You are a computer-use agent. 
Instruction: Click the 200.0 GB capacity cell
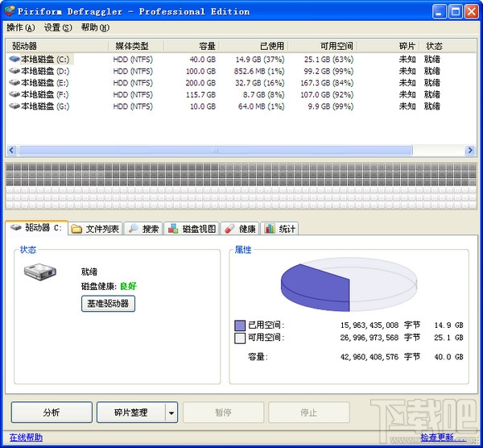pyautogui.click(x=200, y=83)
